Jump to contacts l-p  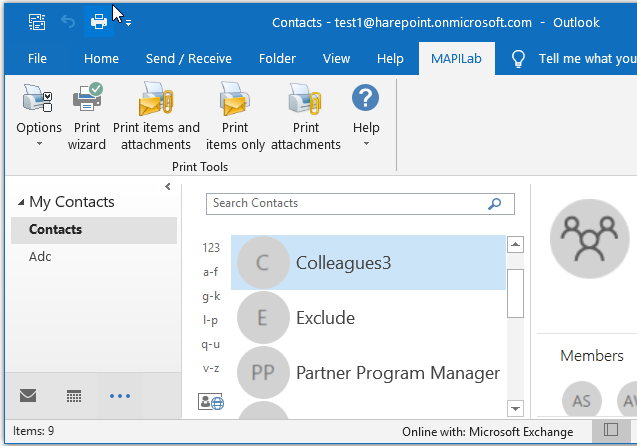tap(210, 320)
